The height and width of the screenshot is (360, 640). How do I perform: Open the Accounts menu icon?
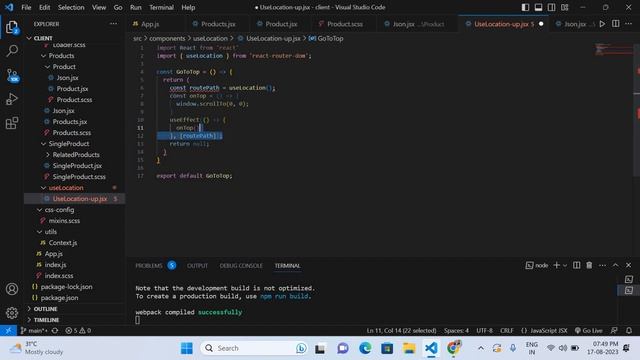pyautogui.click(x=12, y=289)
